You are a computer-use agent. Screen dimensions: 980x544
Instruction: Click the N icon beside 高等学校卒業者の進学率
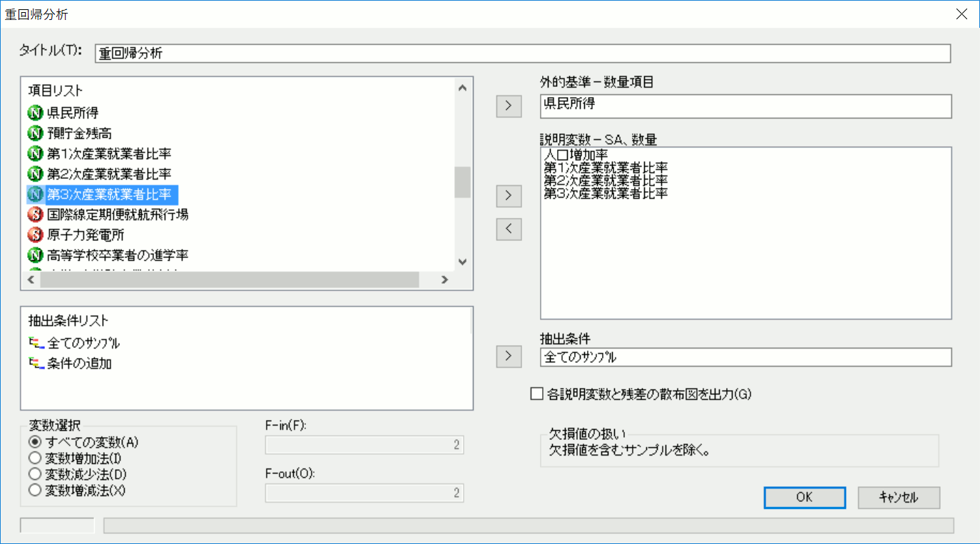pos(35,255)
